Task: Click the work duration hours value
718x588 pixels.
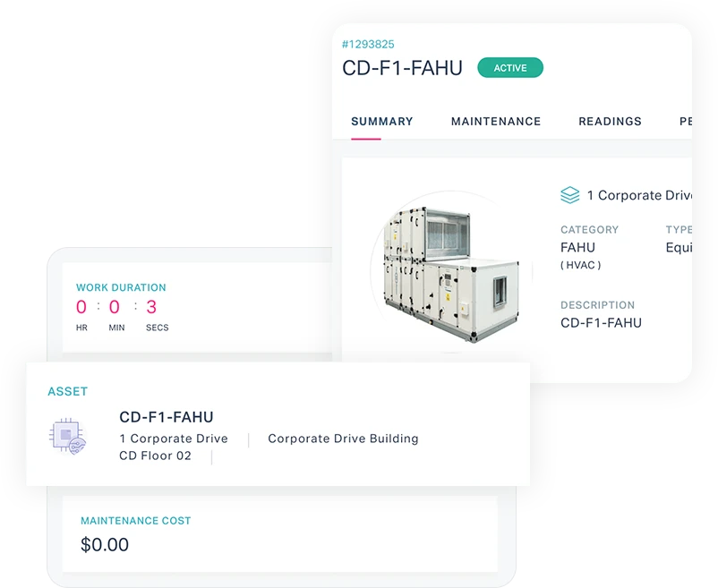Action: [x=81, y=308]
